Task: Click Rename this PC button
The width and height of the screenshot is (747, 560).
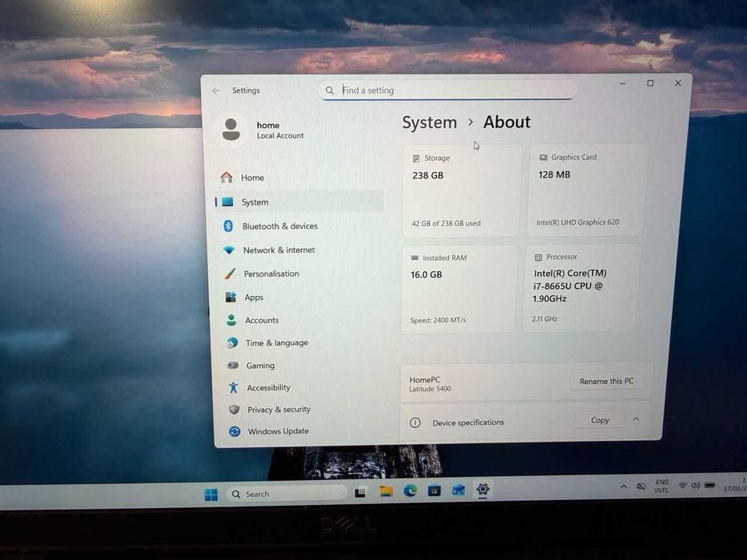Action: pos(606,381)
